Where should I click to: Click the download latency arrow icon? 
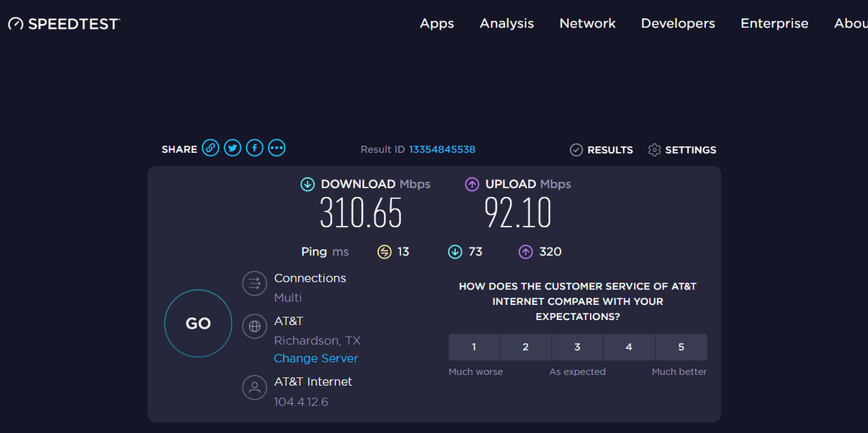coord(455,251)
